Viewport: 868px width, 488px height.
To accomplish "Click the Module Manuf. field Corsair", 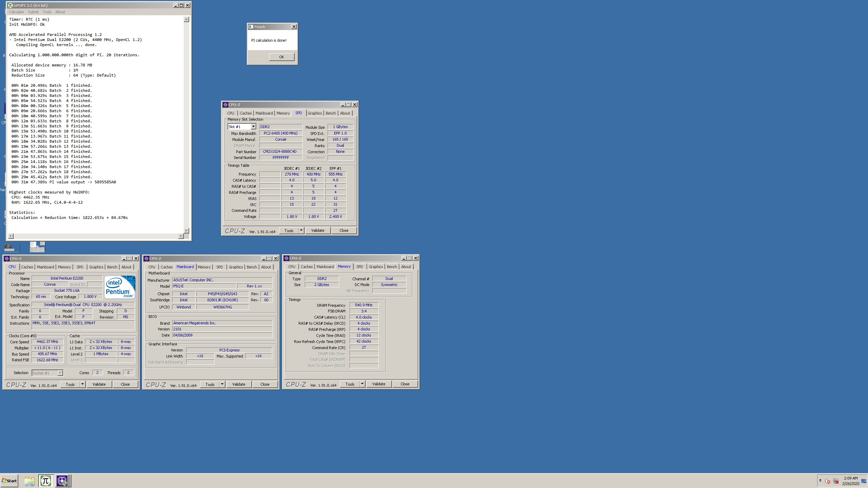I will (x=281, y=139).
